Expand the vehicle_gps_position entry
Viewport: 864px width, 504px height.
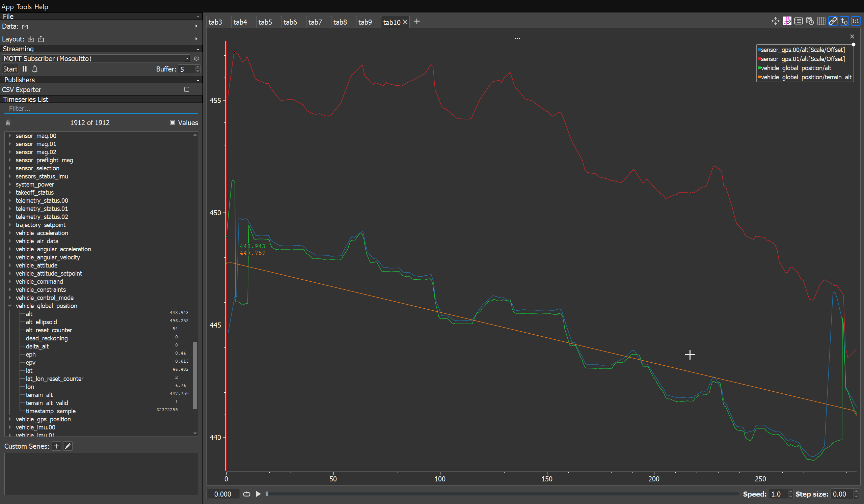(9, 419)
